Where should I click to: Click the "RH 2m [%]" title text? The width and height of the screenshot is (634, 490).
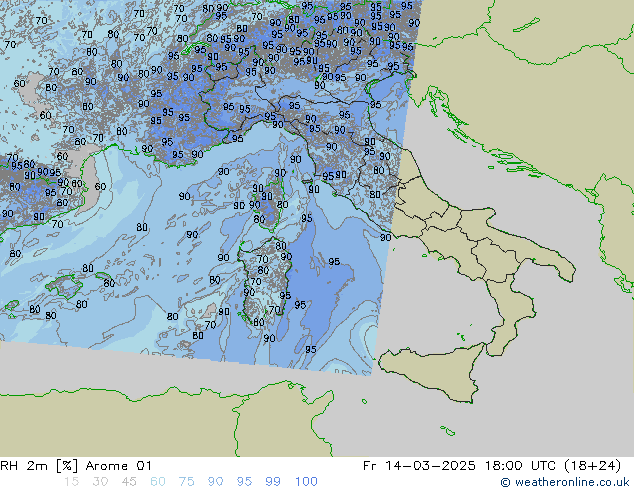(x=39, y=466)
